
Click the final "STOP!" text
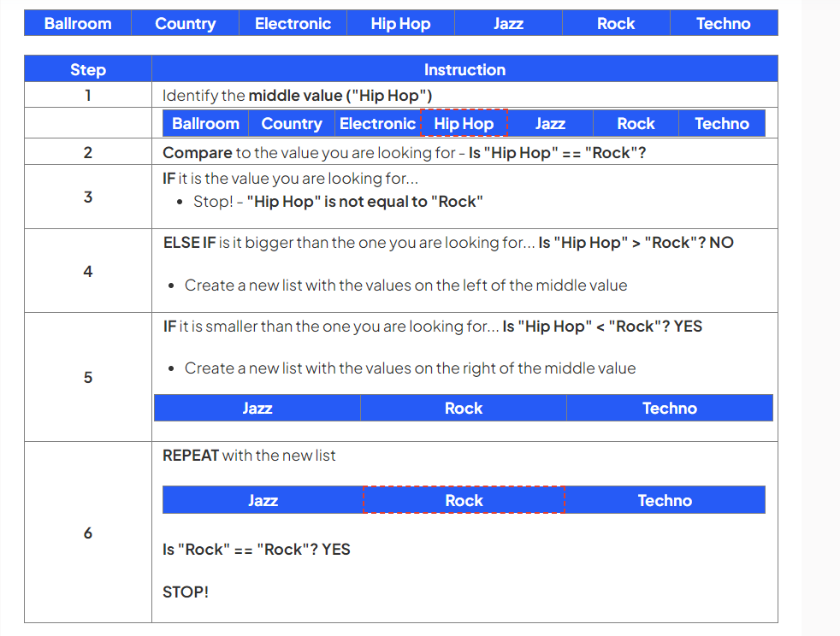tap(186, 592)
